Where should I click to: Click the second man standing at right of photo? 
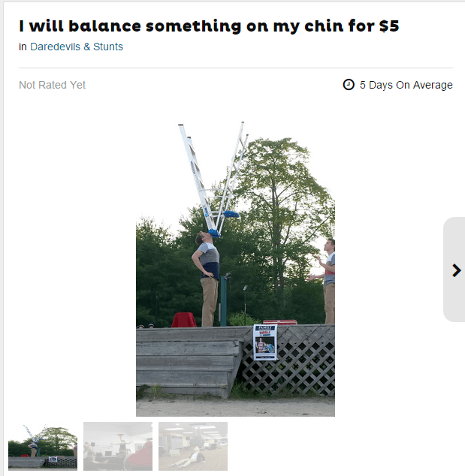click(325, 281)
